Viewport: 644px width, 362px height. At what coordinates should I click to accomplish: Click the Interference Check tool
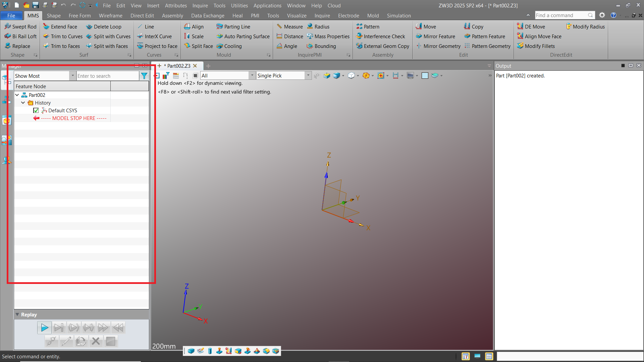coord(381,36)
